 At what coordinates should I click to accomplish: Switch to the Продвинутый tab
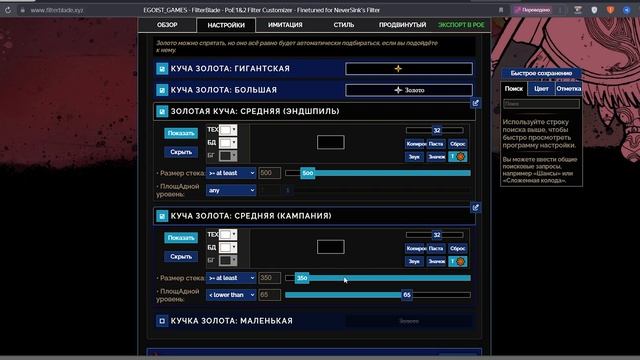[x=402, y=25]
